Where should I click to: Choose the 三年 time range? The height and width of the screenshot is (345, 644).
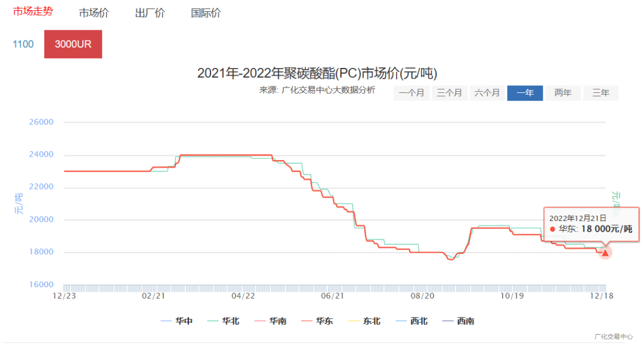tap(600, 93)
